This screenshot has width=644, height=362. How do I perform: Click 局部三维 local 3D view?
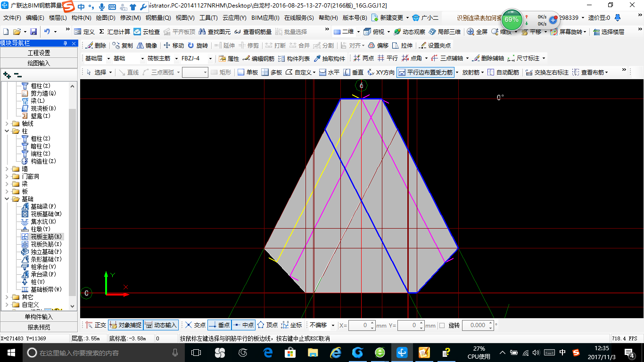pyautogui.click(x=445, y=32)
